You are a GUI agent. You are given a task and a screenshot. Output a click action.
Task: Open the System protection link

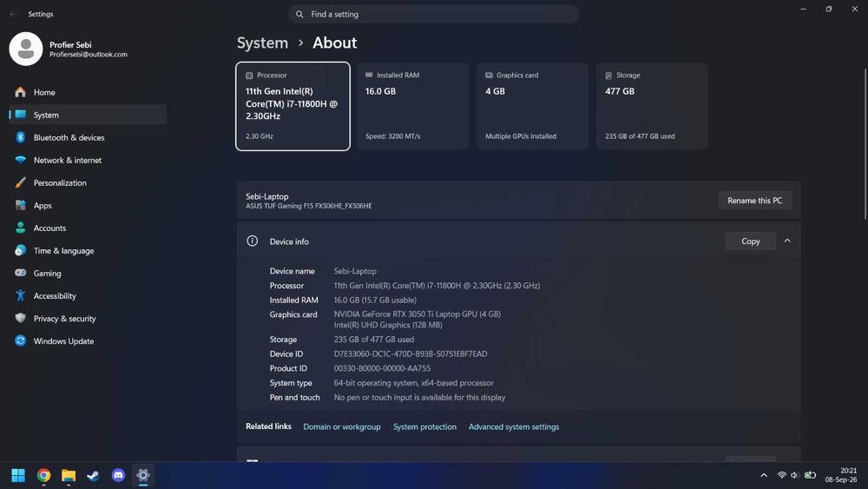pyautogui.click(x=424, y=426)
